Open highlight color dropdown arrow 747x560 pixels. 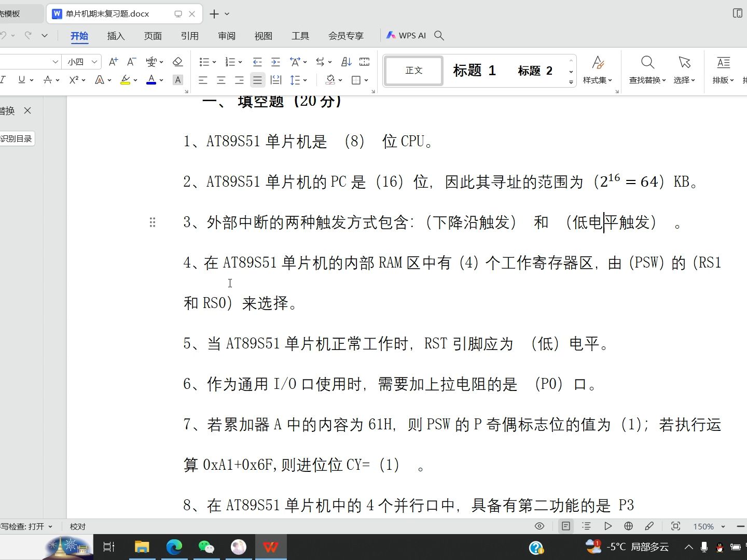[x=135, y=80]
